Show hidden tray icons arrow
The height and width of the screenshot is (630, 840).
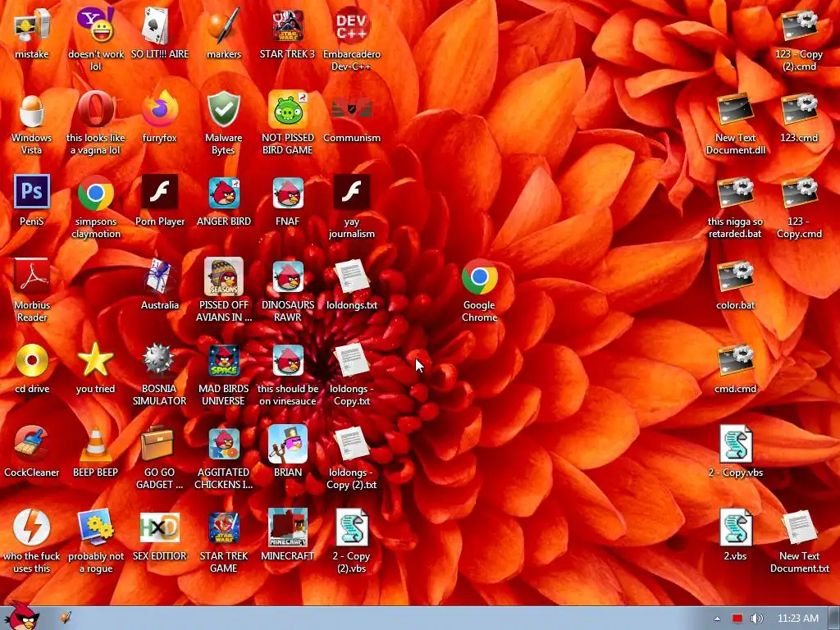tap(717, 619)
